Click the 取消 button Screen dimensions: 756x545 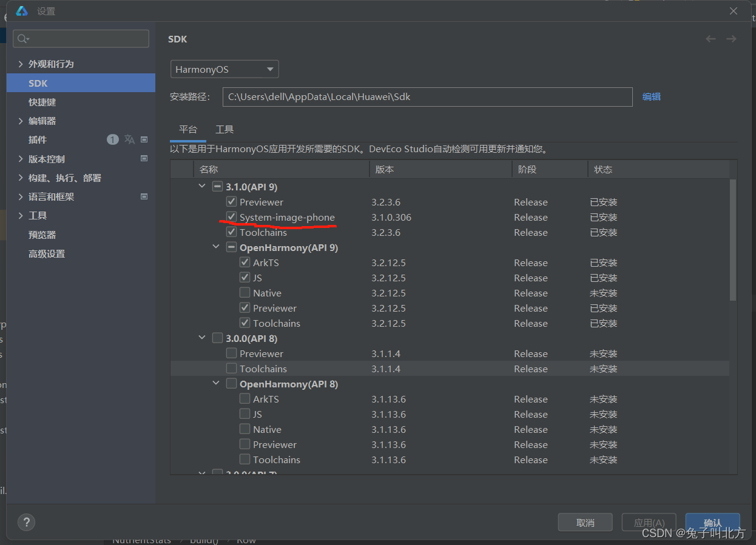586,523
